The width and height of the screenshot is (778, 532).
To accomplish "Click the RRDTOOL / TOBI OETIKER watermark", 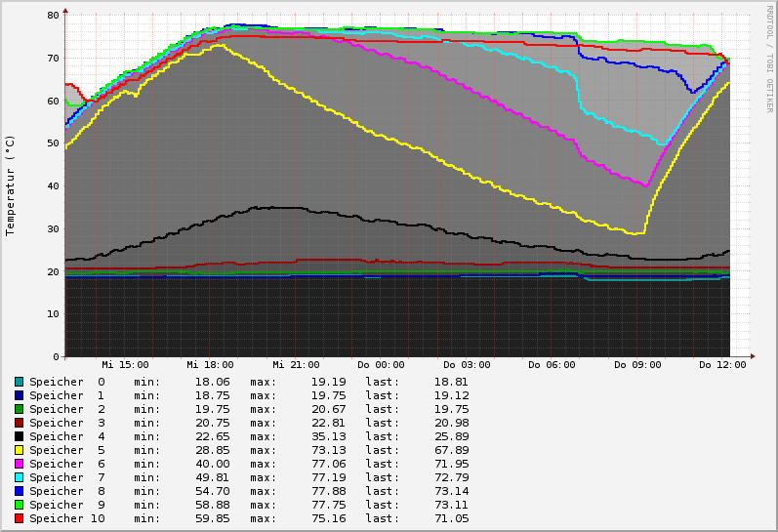I will [769, 58].
